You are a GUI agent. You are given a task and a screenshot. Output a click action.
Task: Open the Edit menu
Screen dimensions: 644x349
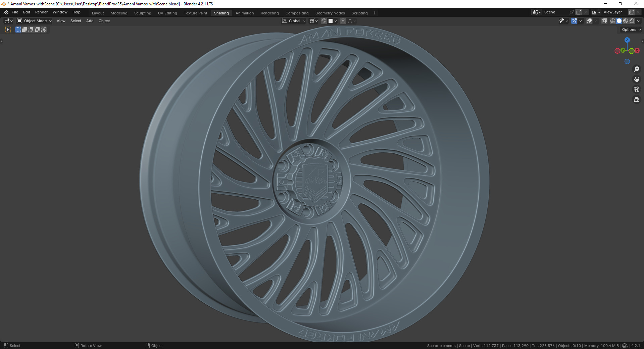coord(27,12)
